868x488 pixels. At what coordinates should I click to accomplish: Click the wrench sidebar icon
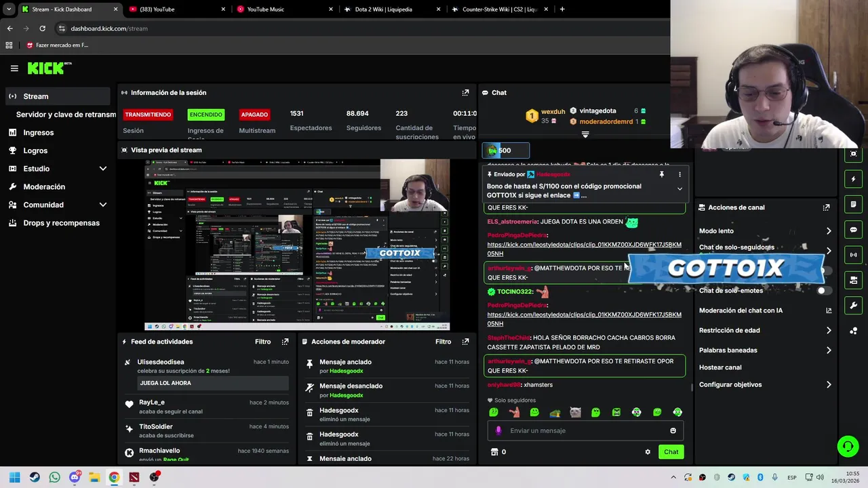(x=853, y=306)
